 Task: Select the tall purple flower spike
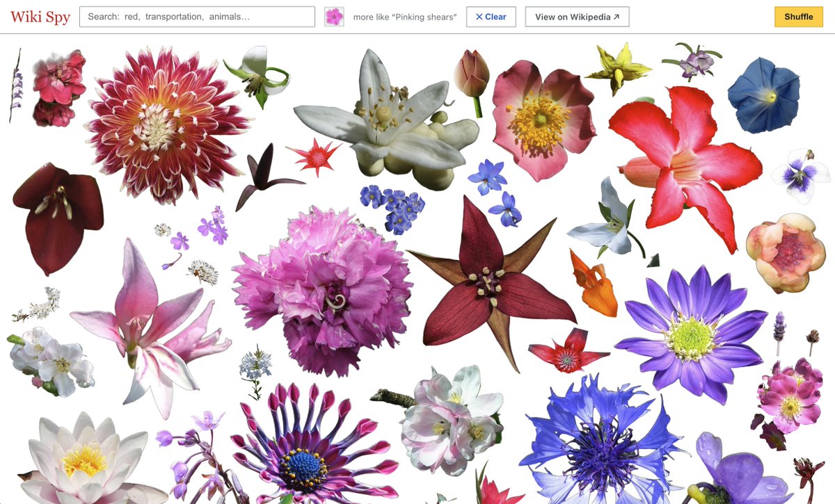(x=15, y=86)
